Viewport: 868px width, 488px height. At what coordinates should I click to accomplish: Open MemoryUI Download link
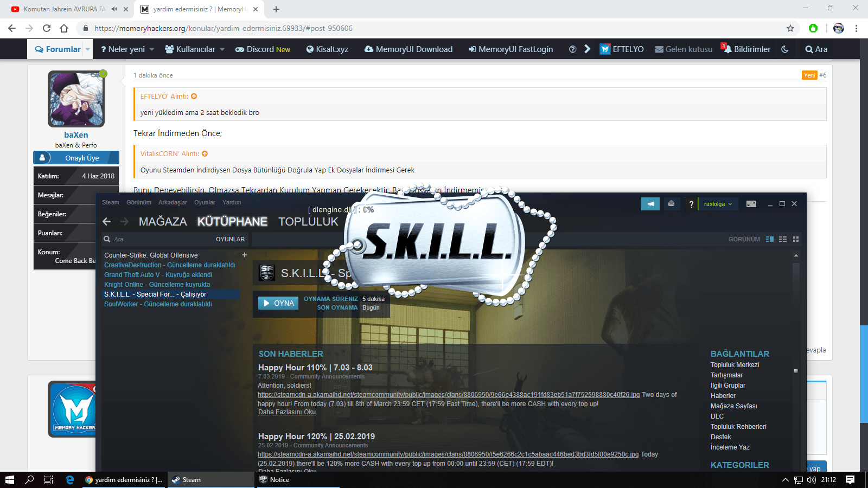(408, 49)
